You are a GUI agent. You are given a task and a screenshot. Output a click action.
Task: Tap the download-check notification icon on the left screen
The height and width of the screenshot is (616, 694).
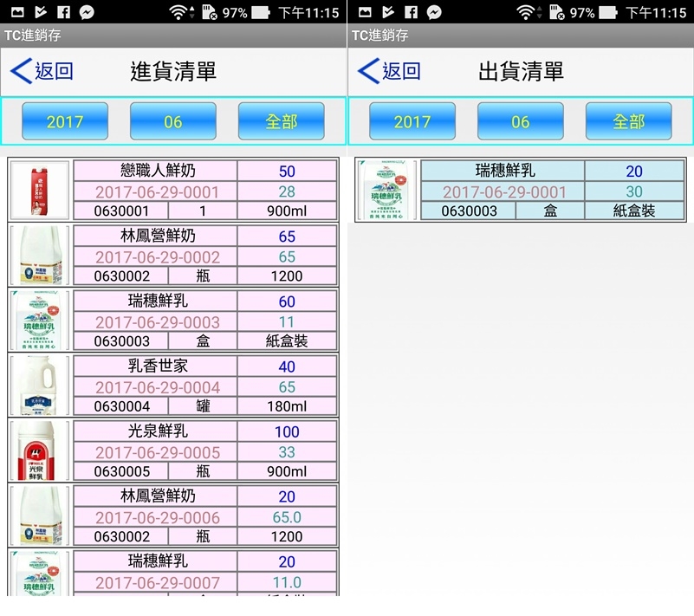pos(41,12)
